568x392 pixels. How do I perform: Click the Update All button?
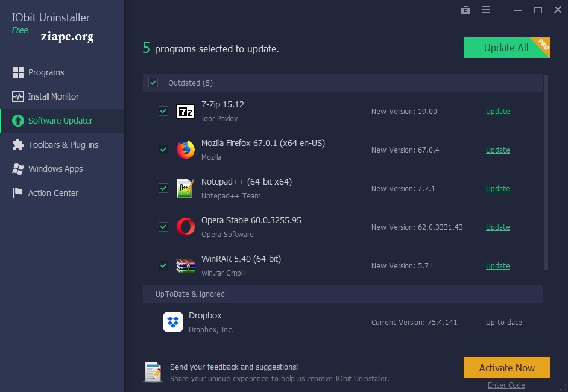(506, 48)
